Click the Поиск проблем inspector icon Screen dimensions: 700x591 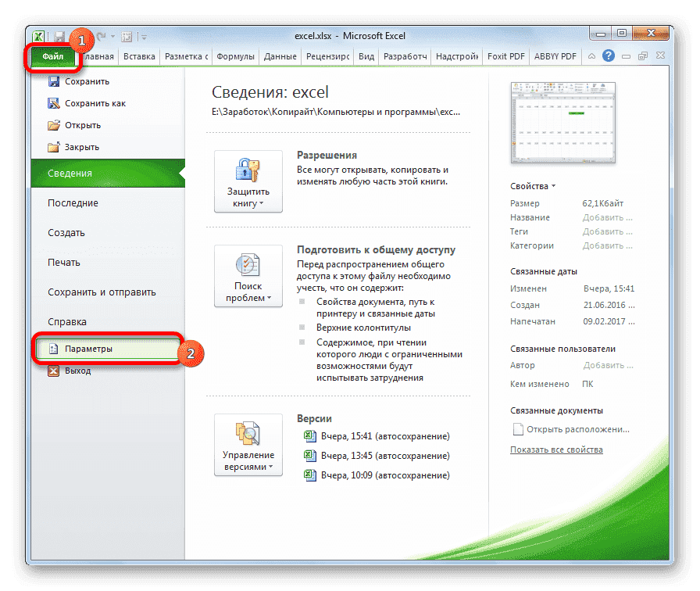tap(247, 266)
